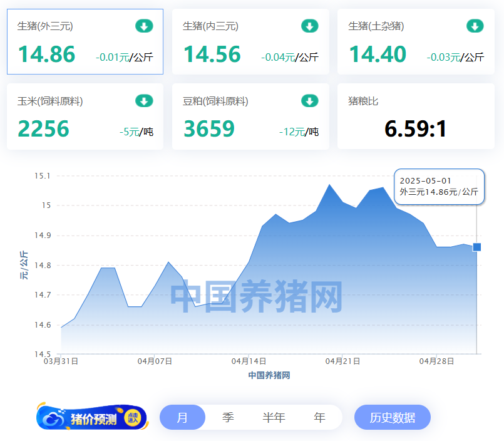Switch chart range to 月

tap(182, 417)
